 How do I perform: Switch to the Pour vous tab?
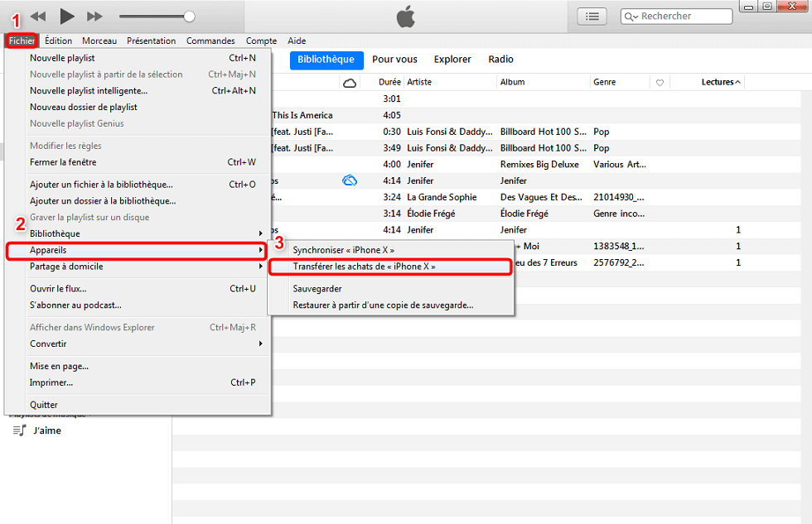[x=394, y=60]
